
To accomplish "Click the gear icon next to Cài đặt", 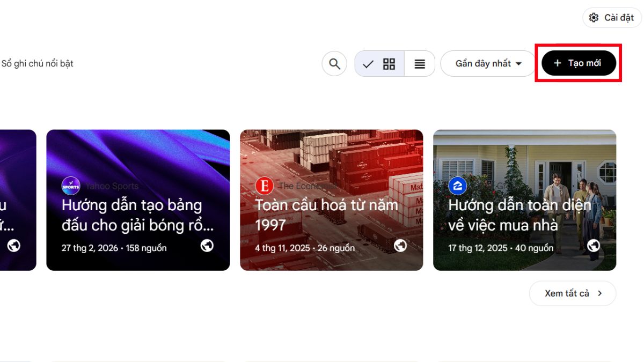I will 594,17.
